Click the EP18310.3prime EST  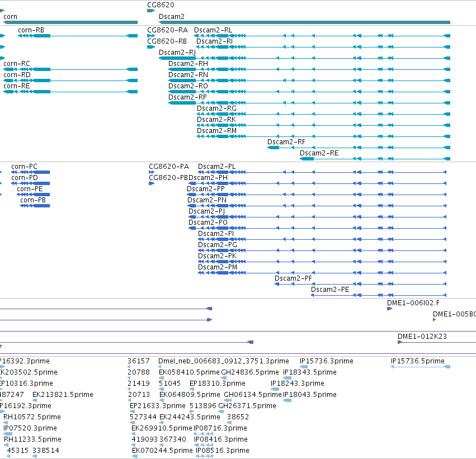pos(191,389)
